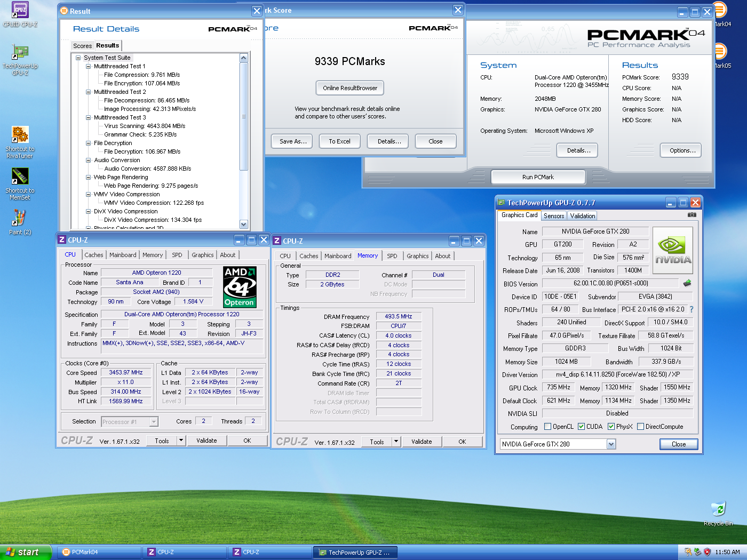Click the Close button in GPU-Z
This screenshot has width=747, height=560.
(679, 444)
